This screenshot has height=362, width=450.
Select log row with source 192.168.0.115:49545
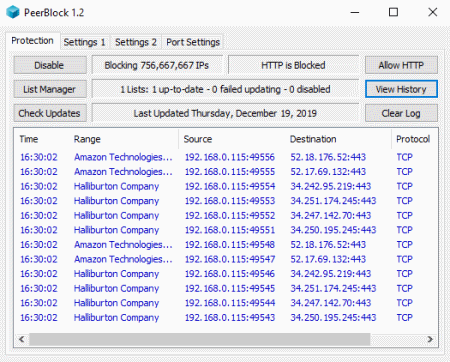coord(226,288)
